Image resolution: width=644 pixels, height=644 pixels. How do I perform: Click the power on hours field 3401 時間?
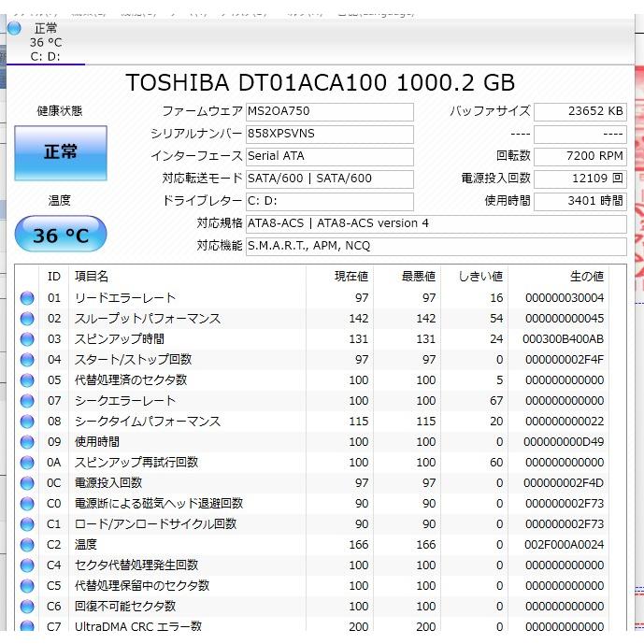pyautogui.click(x=580, y=202)
